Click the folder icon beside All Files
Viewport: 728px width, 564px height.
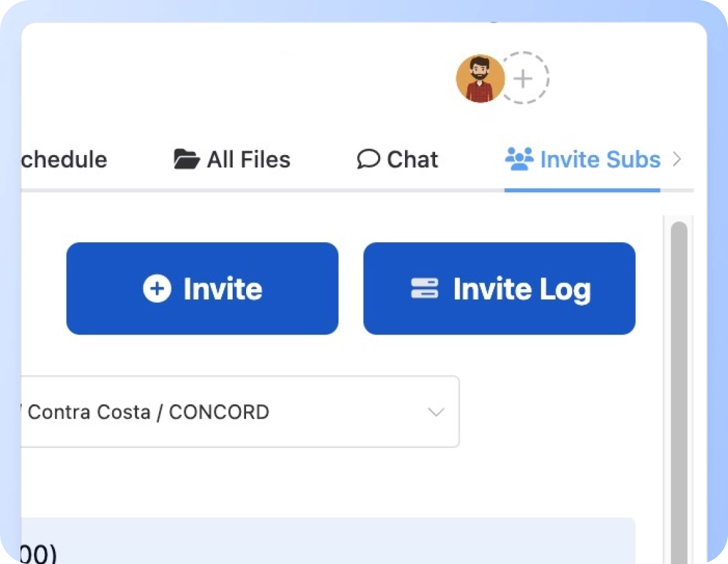186,159
